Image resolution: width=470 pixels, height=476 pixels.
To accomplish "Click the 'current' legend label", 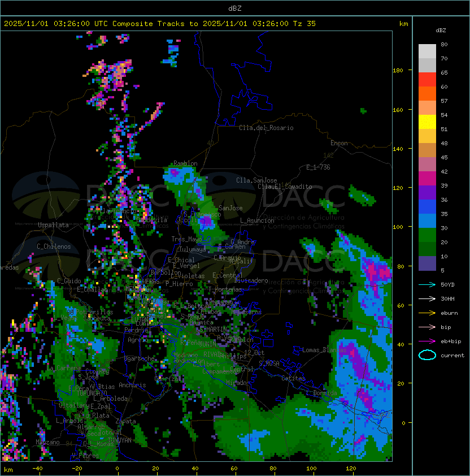I will (452, 356).
